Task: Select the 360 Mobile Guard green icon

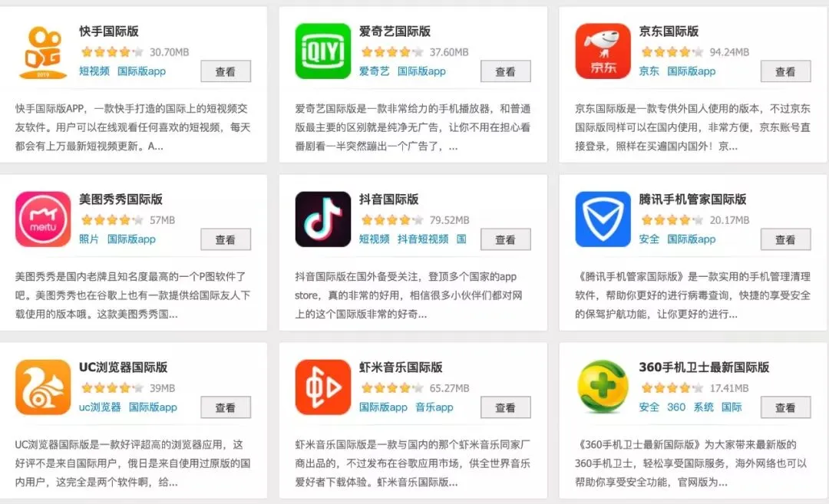Action: (603, 387)
